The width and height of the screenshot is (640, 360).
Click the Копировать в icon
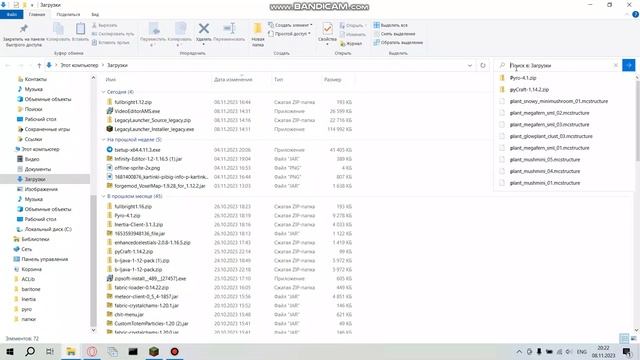pyautogui.click(x=180, y=33)
